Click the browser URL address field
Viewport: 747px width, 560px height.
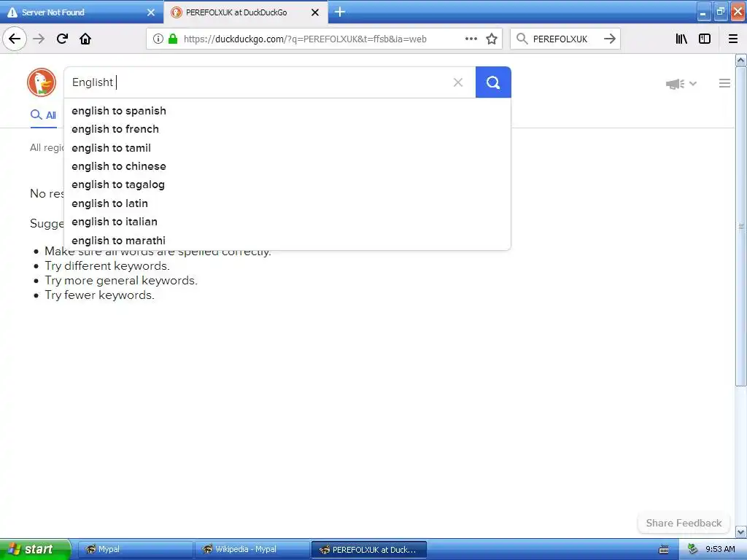click(x=305, y=39)
